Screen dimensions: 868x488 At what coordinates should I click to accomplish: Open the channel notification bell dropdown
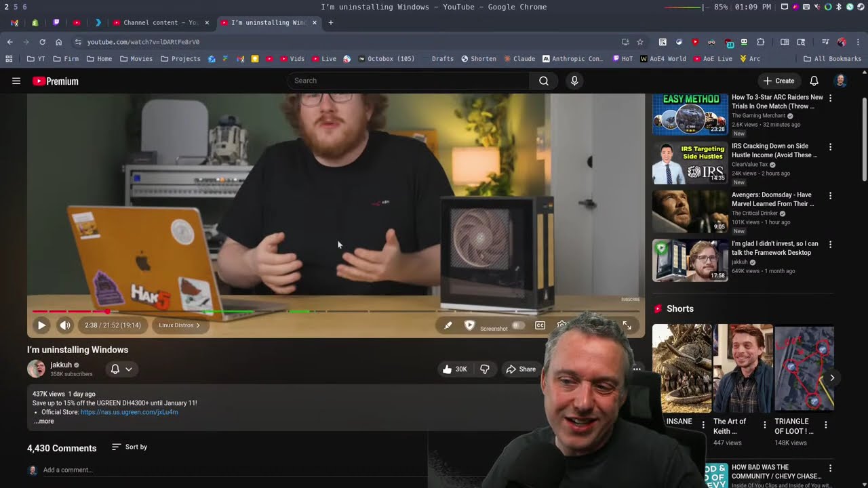(121, 369)
